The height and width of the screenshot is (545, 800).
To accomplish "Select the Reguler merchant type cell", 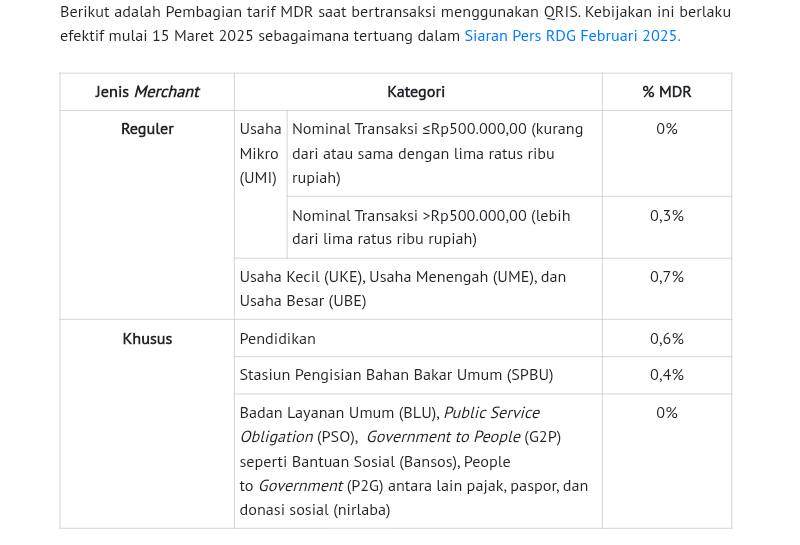I will (147, 129).
